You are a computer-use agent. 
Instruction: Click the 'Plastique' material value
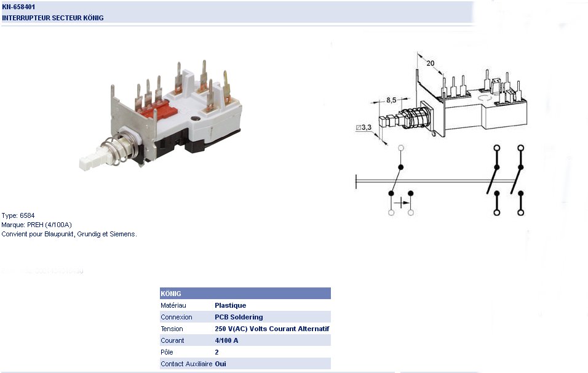[230, 305]
